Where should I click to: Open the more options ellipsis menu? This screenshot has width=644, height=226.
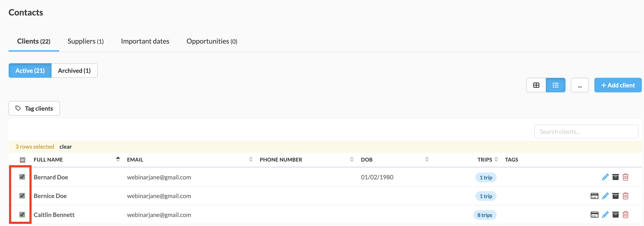[580, 85]
